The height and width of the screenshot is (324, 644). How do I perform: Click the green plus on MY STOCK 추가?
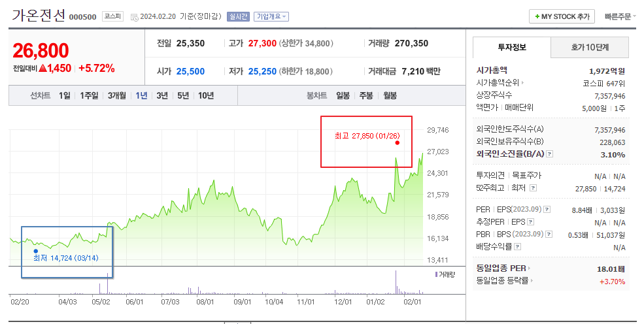537,17
